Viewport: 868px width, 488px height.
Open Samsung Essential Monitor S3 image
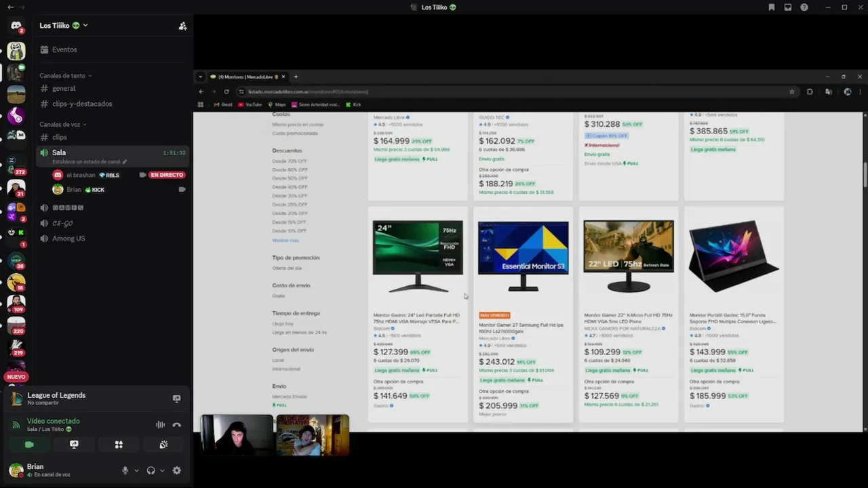point(523,257)
